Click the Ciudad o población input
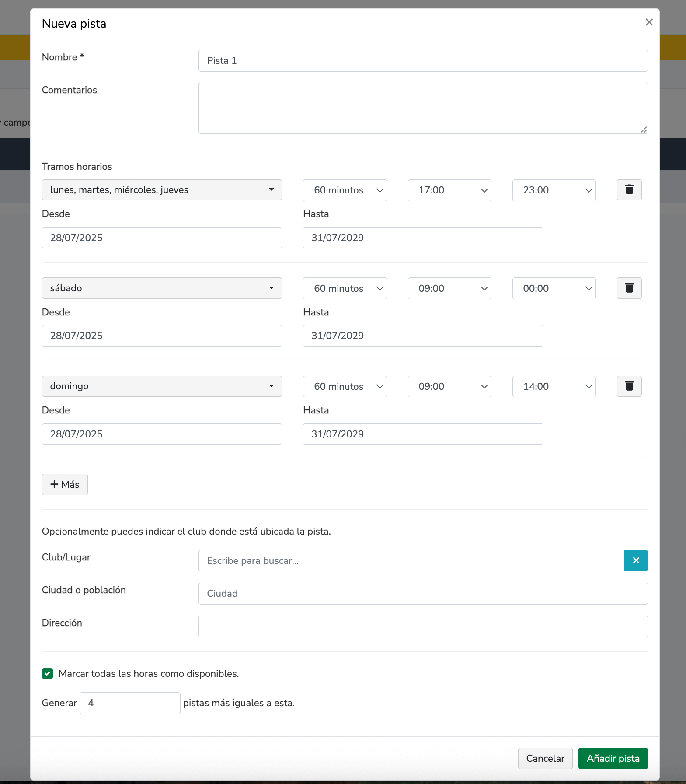Screen dimensions: 686x784 [x=423, y=594]
